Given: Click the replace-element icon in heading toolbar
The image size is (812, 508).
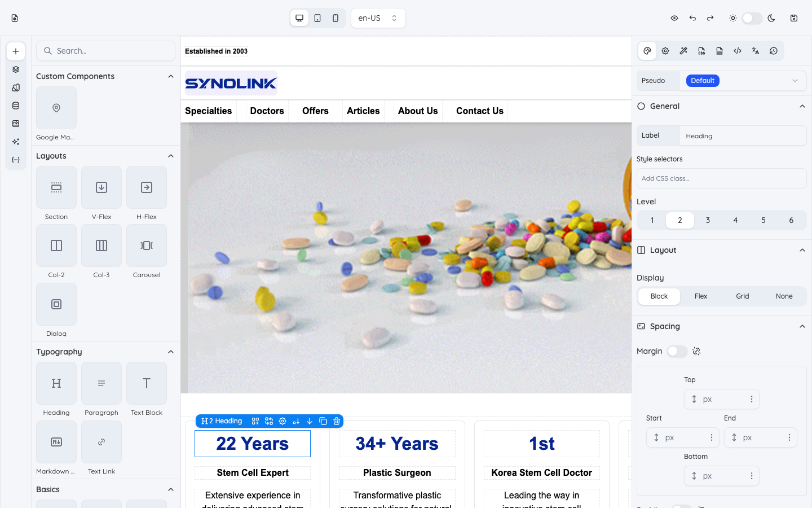Looking at the screenshot, I should tap(269, 421).
